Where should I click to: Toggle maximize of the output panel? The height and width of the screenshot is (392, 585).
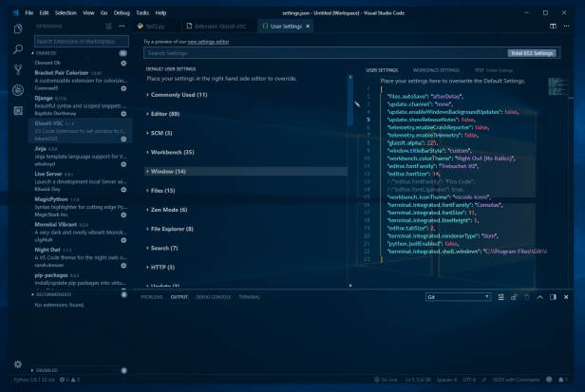pos(542,297)
